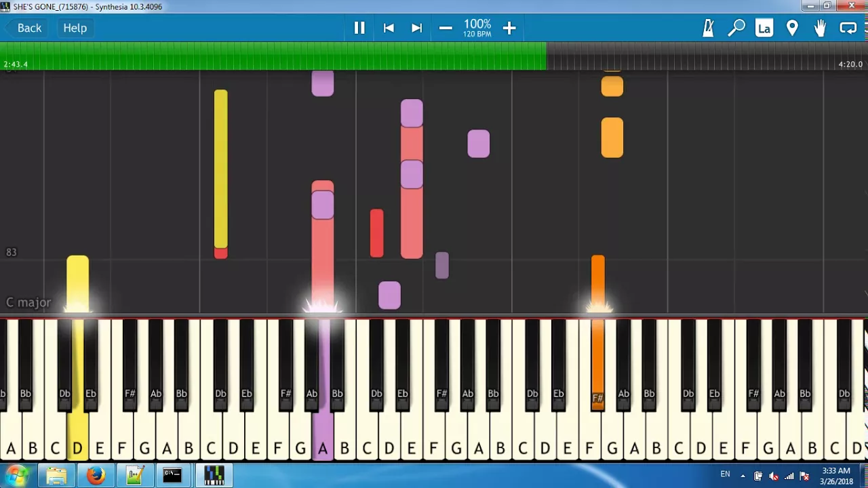Click the measure number 83 label

(11, 252)
